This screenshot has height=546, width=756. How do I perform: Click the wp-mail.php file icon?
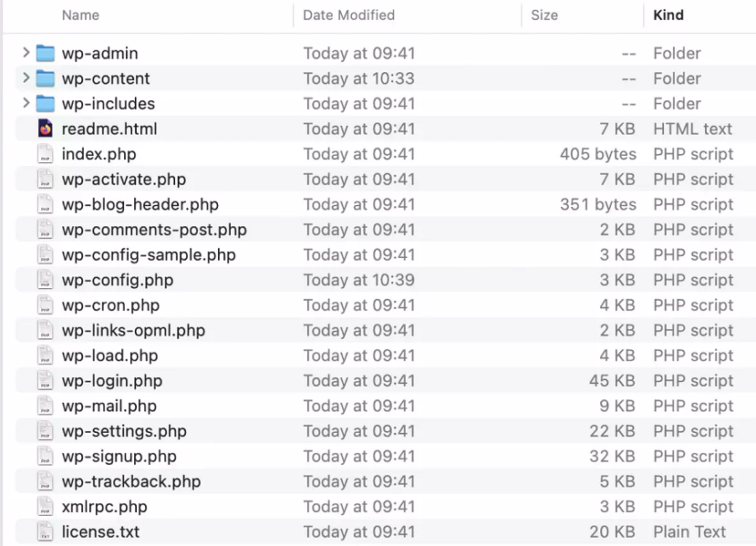(46, 406)
